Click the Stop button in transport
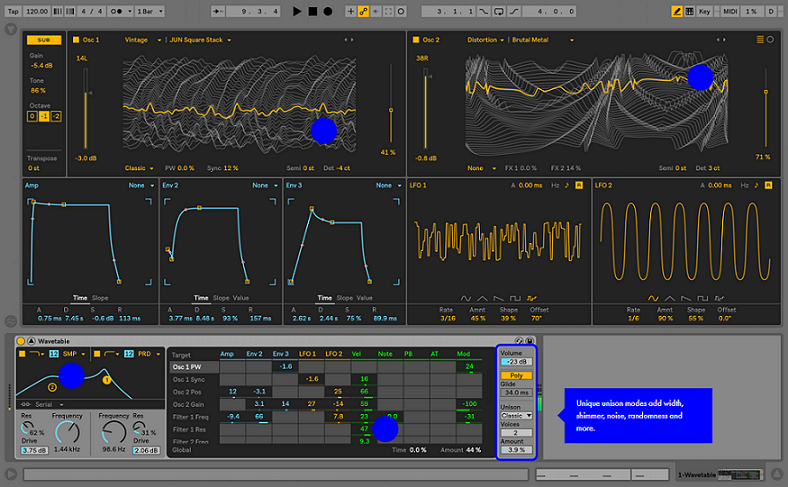788x487 pixels. click(x=313, y=11)
